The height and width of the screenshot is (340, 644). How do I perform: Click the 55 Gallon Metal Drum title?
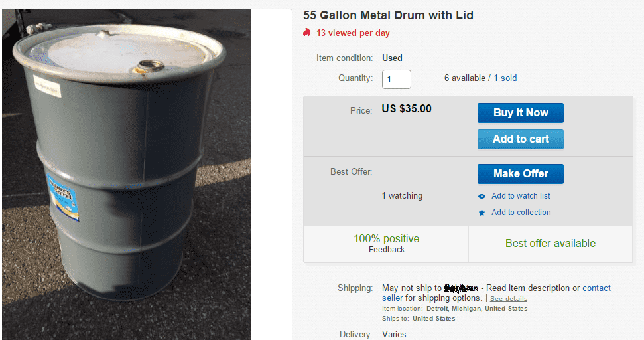coord(388,15)
